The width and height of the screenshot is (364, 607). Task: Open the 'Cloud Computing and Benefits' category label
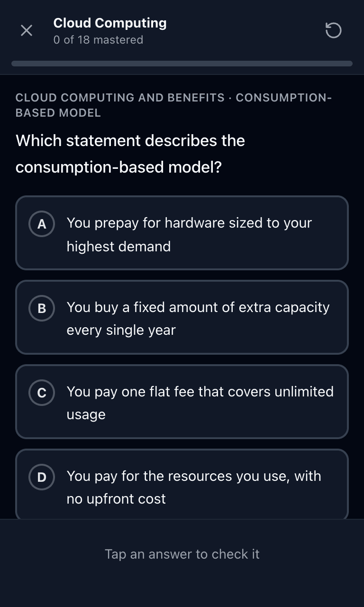[x=120, y=98]
